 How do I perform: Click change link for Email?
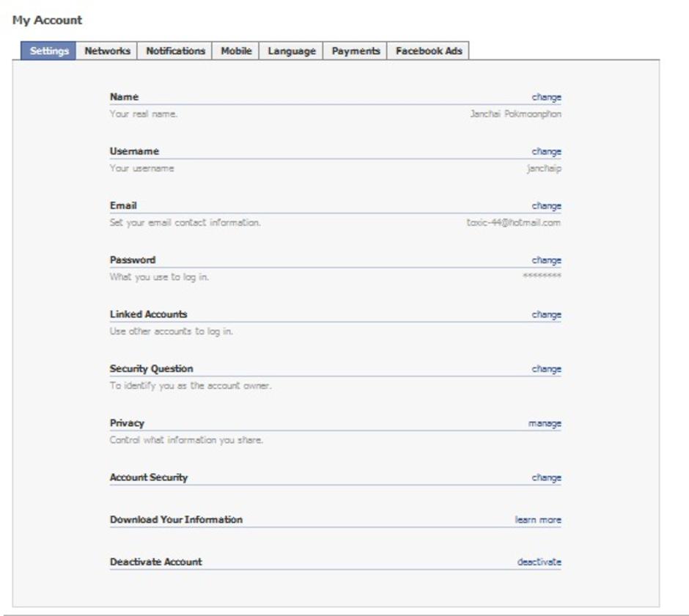pyautogui.click(x=546, y=206)
